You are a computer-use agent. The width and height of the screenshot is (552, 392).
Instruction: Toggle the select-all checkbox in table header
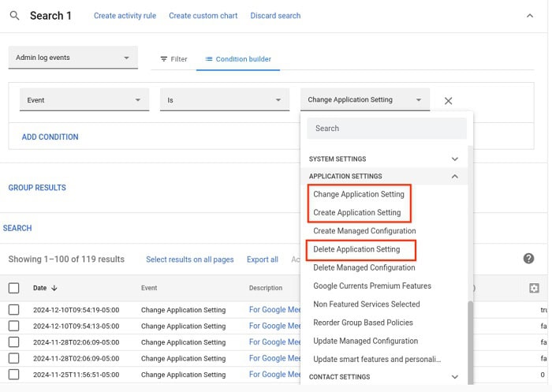(13, 288)
